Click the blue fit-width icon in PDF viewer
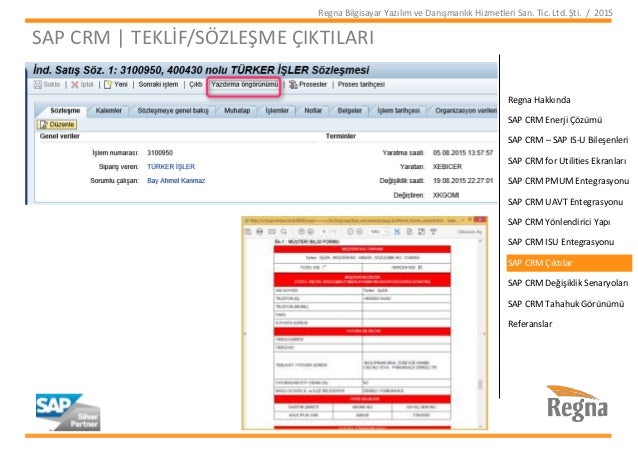 tap(397, 232)
